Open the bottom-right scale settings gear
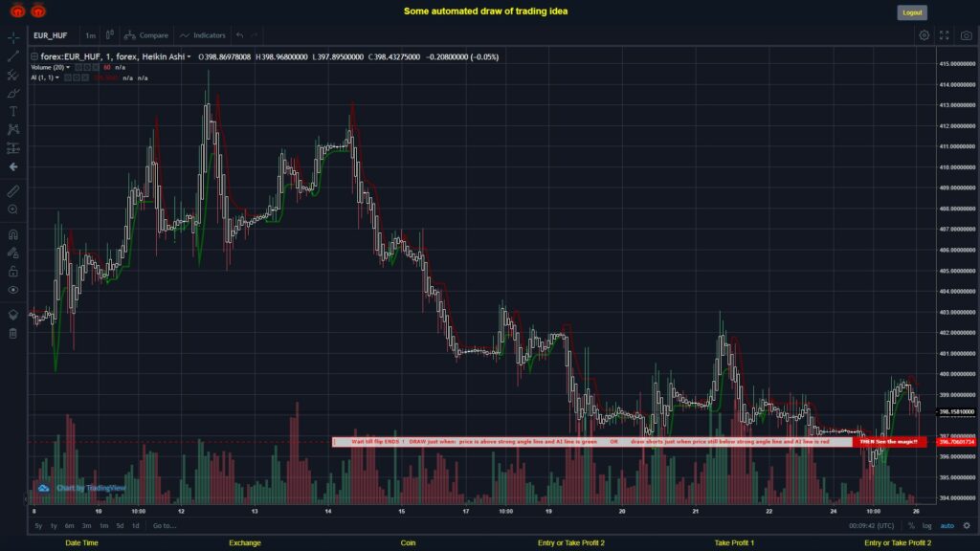Screen dimensions: 980x551 tap(967, 526)
